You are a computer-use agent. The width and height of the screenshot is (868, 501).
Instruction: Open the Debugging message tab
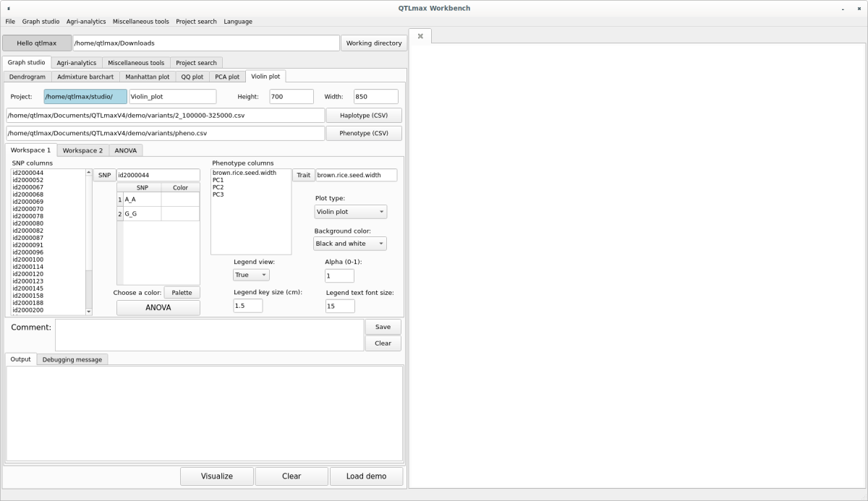click(x=72, y=359)
